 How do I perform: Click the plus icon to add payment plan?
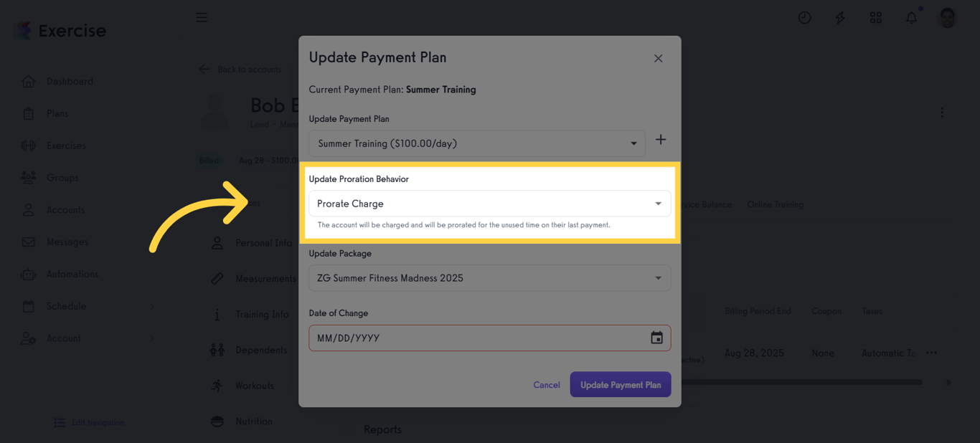pos(661,140)
